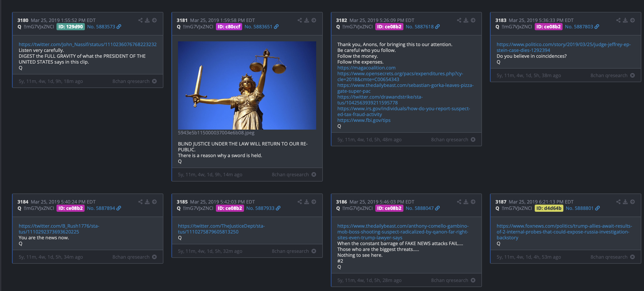Click share icon on post 3184
This screenshot has height=291, width=644.
tap(140, 202)
